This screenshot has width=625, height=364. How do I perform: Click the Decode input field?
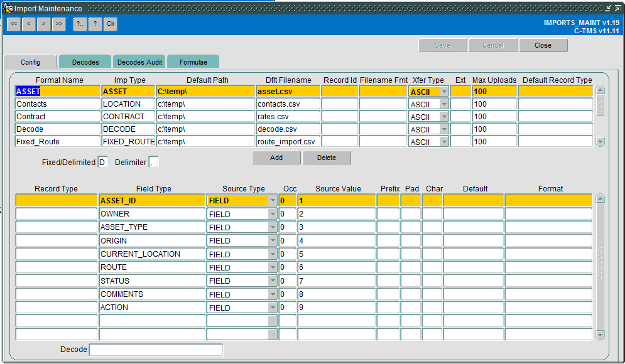[156, 350]
